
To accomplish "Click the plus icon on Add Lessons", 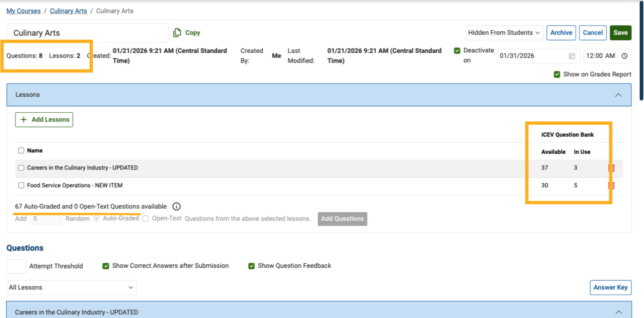I will [23, 120].
